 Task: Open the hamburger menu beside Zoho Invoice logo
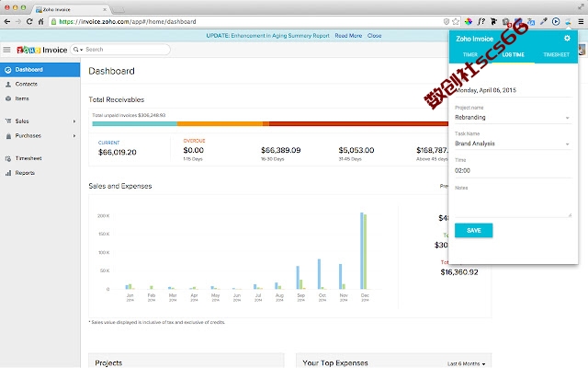point(6,50)
